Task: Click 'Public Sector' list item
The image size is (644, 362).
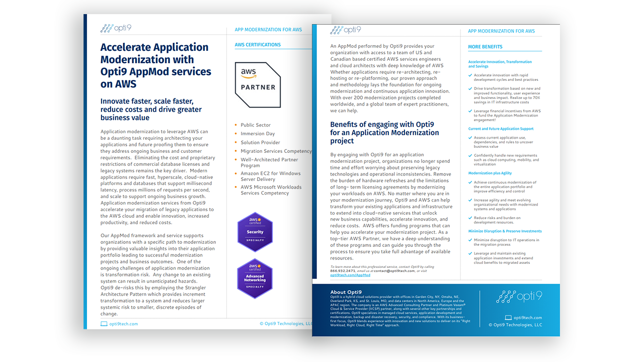Action: [256, 125]
